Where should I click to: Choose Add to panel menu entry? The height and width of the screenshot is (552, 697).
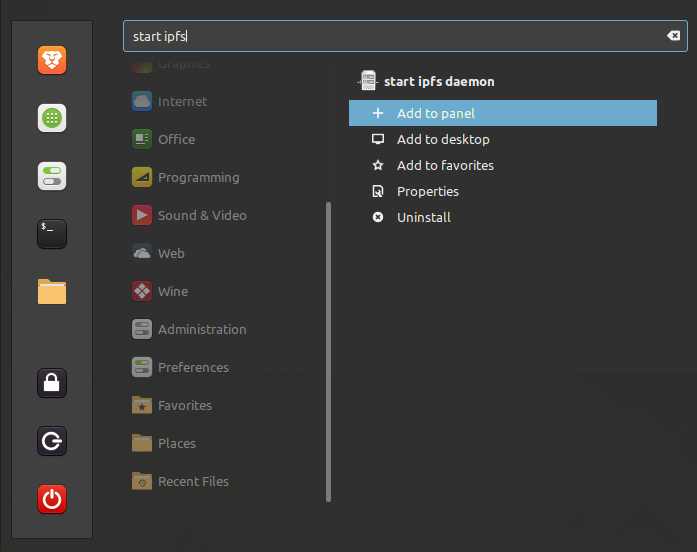503,113
